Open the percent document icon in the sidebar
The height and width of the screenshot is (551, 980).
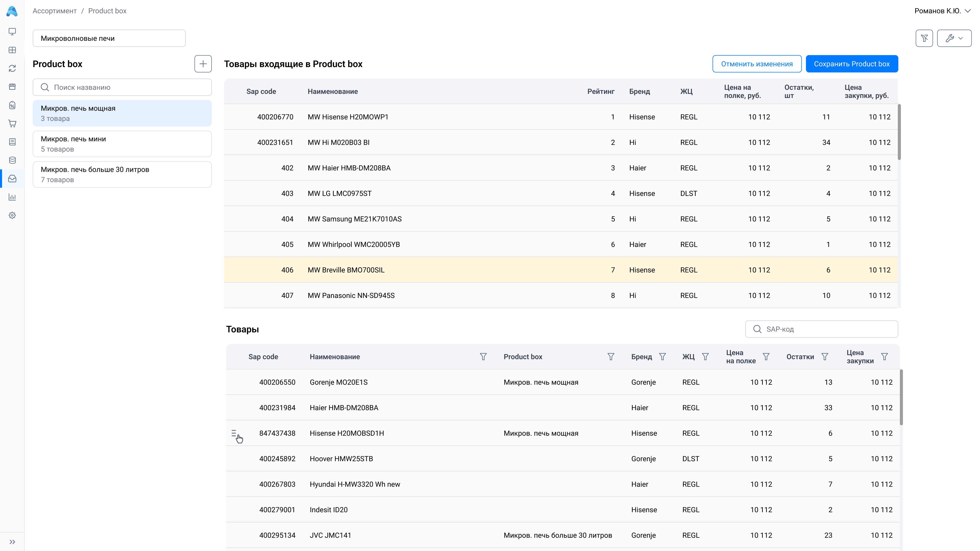click(12, 105)
